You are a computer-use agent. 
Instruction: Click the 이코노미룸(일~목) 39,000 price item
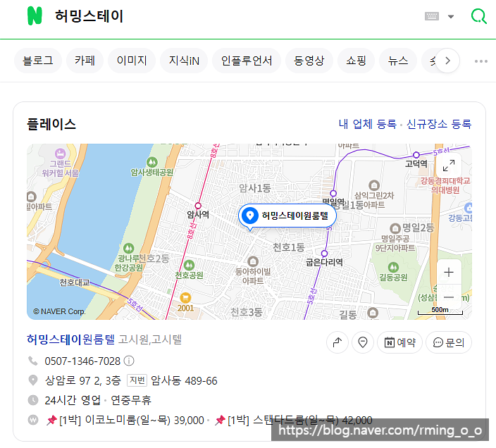point(125,421)
